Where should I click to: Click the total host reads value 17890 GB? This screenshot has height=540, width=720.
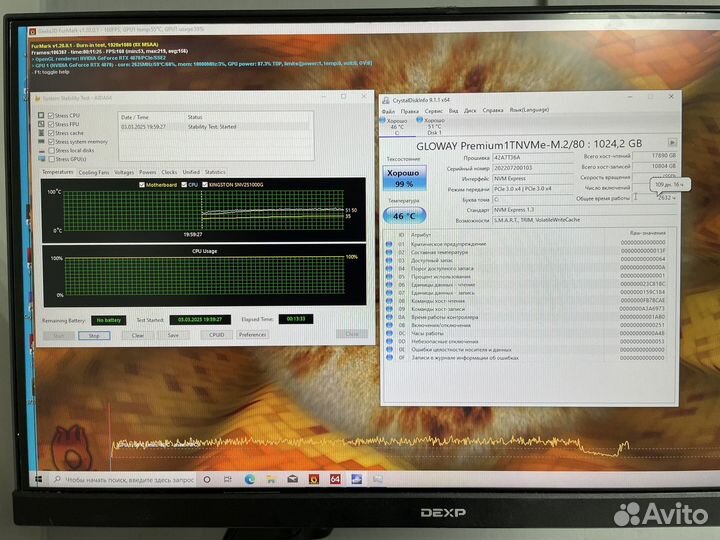[655, 156]
